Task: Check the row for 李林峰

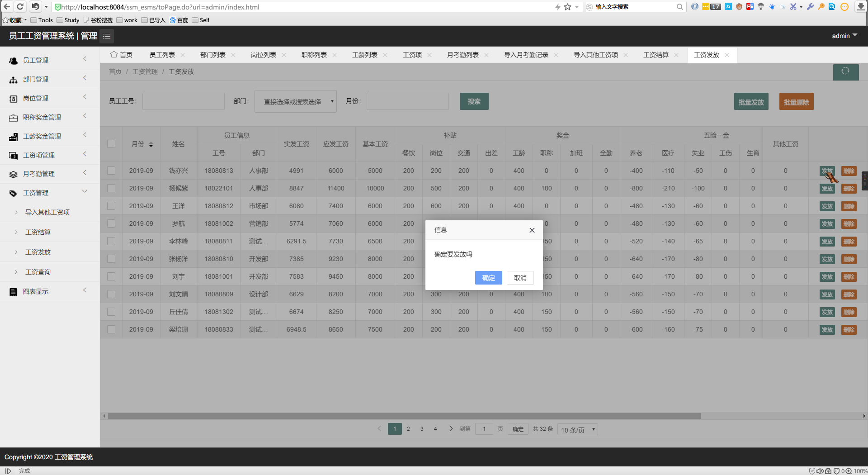Action: tap(111, 242)
